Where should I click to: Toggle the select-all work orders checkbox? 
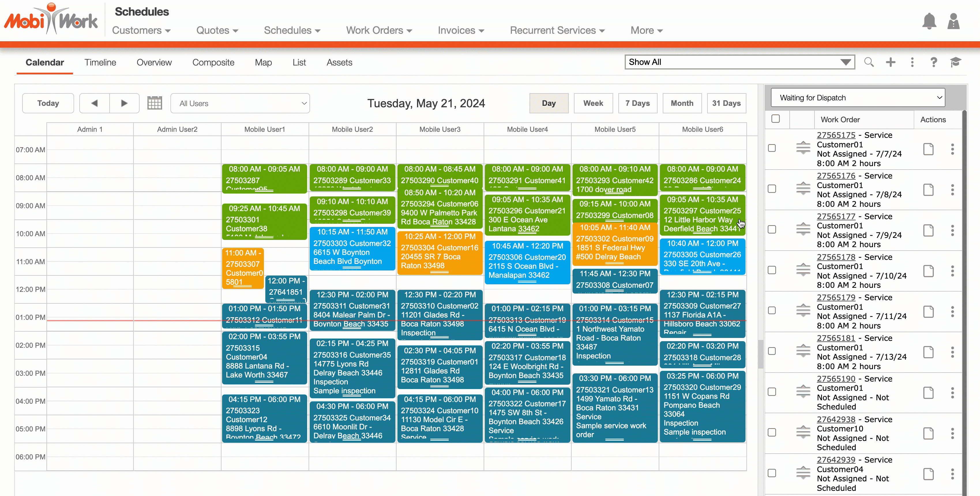point(775,119)
